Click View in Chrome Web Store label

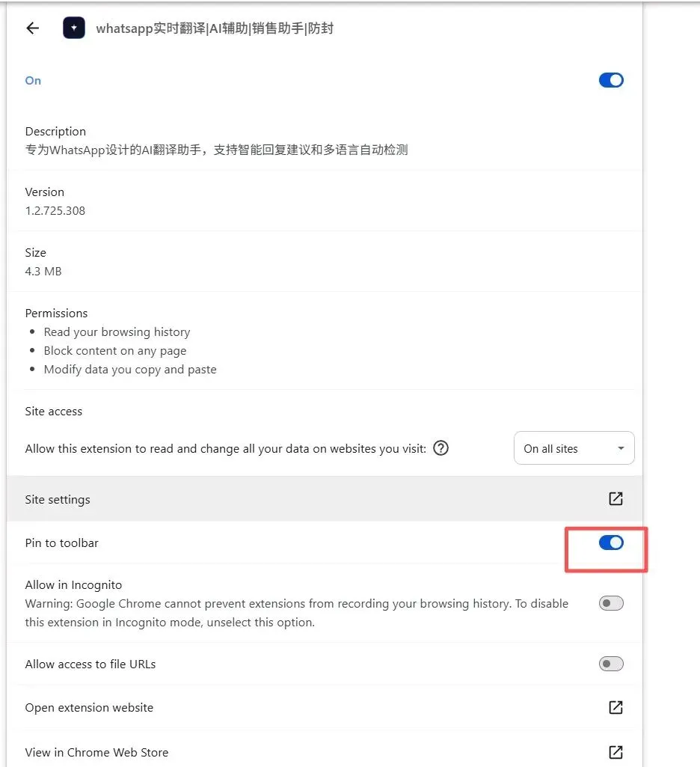point(96,752)
